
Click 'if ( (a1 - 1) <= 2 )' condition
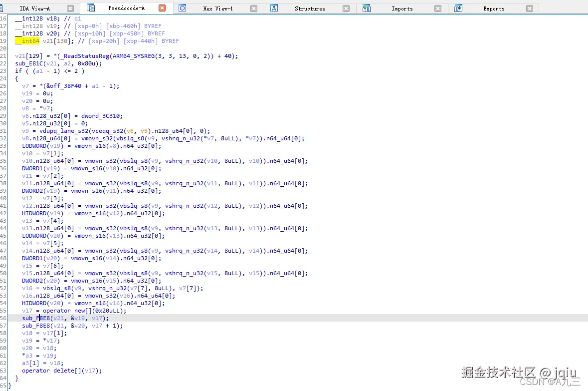pos(50,71)
